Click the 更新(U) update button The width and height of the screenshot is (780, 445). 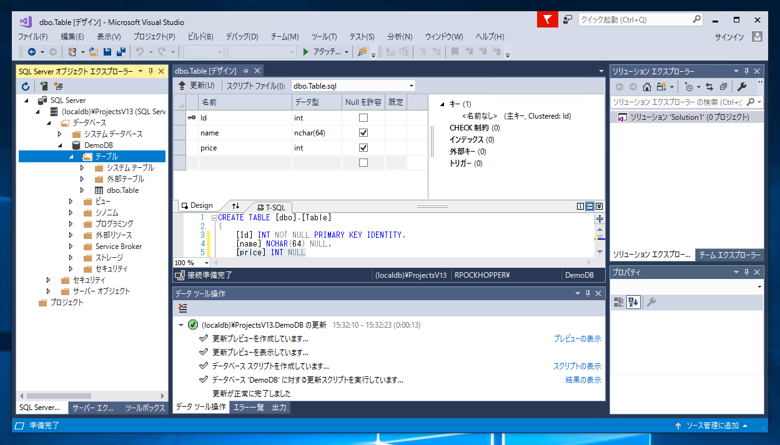point(196,86)
